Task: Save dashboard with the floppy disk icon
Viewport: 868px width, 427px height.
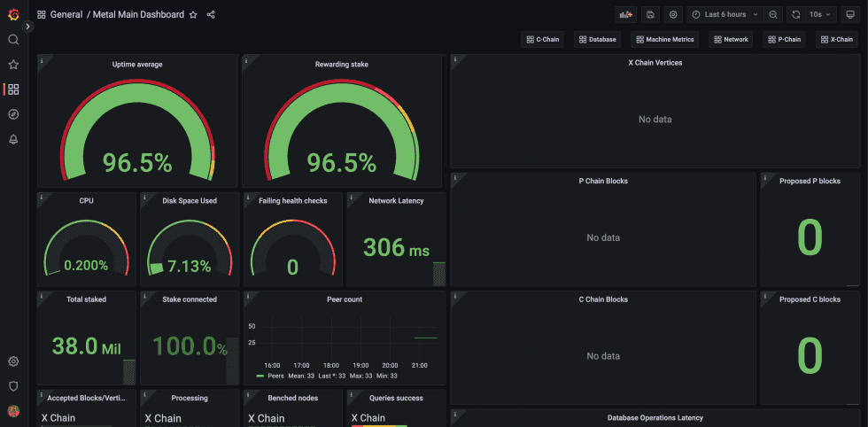Action: [650, 15]
